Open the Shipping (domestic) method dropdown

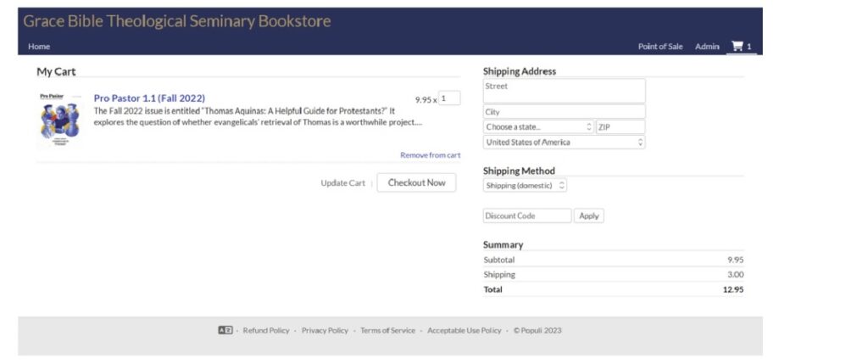(x=525, y=186)
